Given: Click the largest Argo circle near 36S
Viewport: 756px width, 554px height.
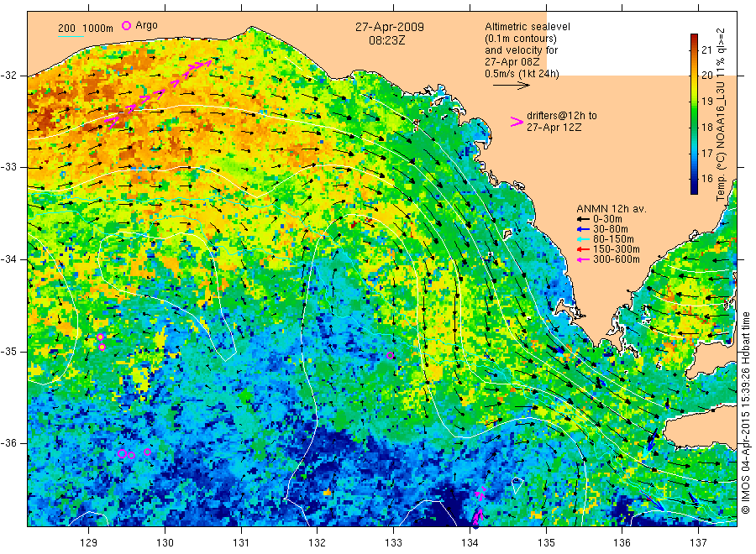Looking at the screenshot, I should pyautogui.click(x=122, y=454).
